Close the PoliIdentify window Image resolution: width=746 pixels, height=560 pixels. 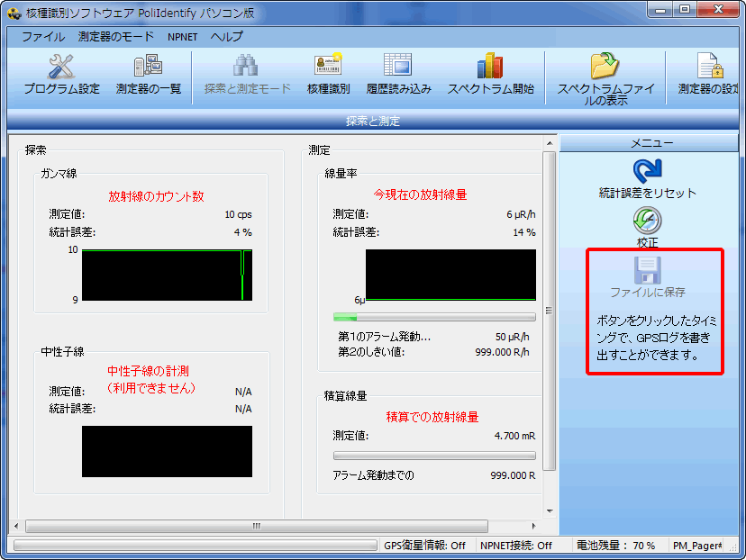click(718, 10)
